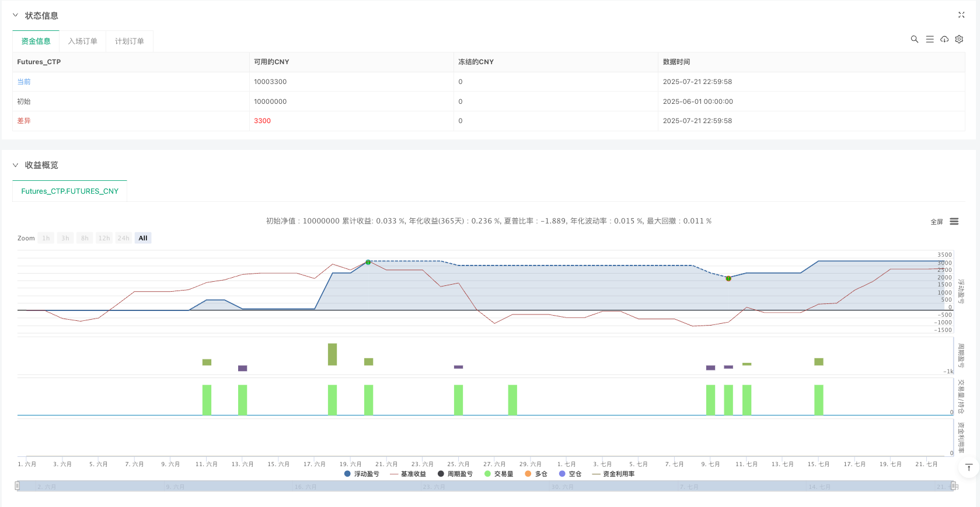Set chart zoom to 3h

65,238
